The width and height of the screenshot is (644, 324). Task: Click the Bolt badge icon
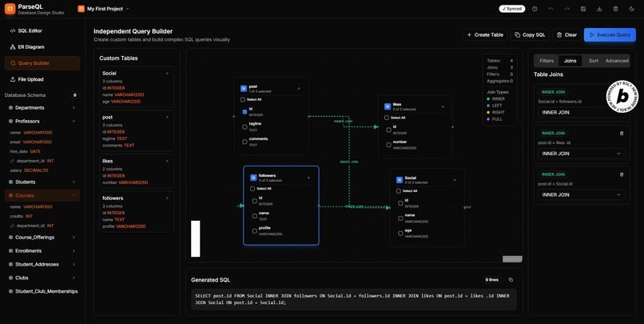tap(622, 97)
